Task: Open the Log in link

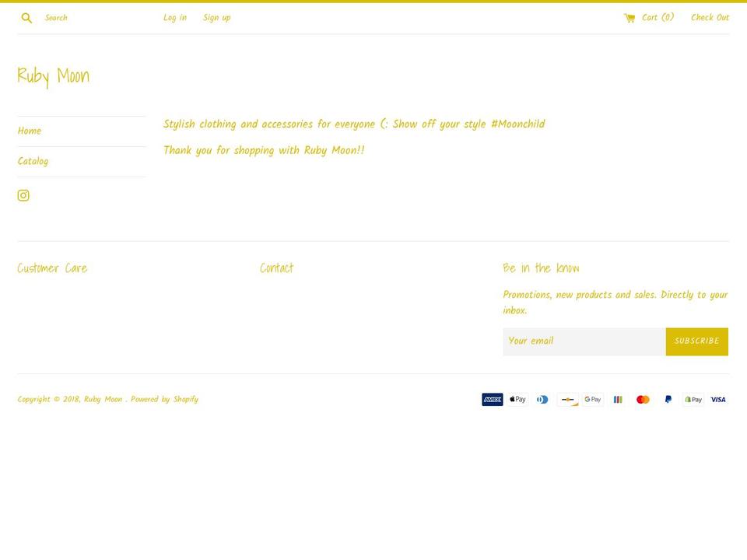Action: pos(175,18)
